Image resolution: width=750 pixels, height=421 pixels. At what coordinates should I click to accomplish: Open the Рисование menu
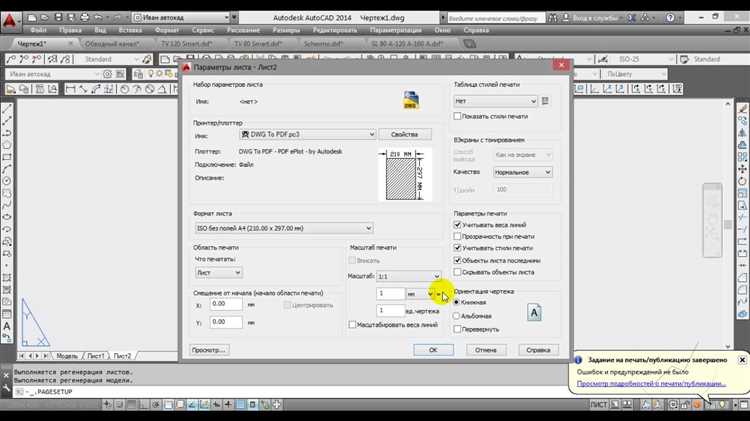click(243, 30)
